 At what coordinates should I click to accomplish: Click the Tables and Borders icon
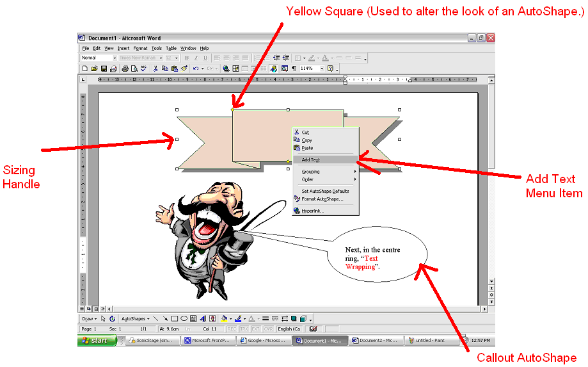(x=235, y=69)
